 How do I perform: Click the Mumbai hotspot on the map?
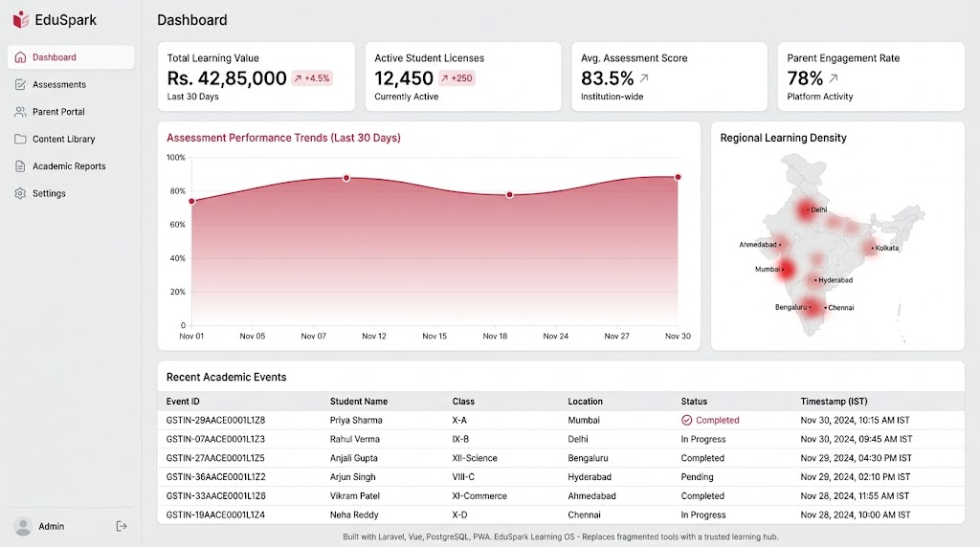[785, 270]
